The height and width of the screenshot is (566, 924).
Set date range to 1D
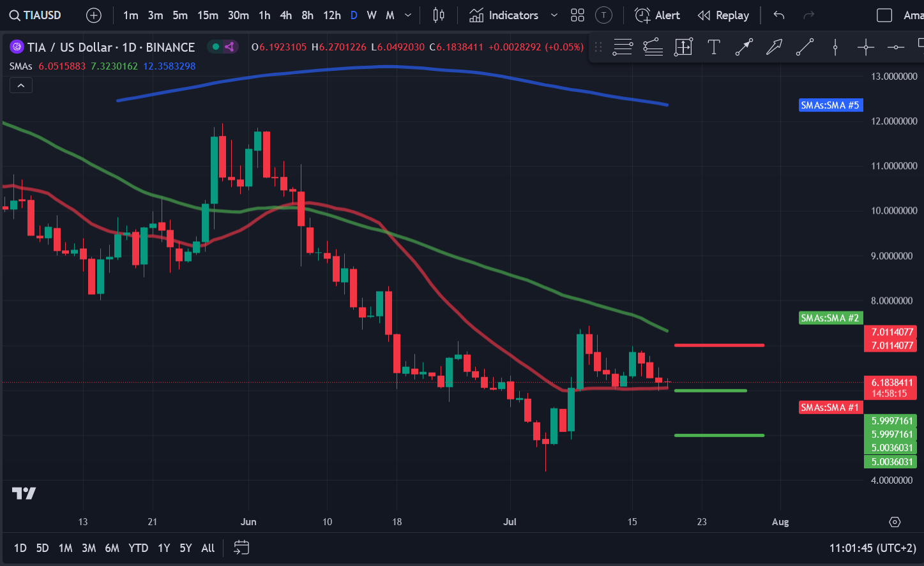pos(20,548)
